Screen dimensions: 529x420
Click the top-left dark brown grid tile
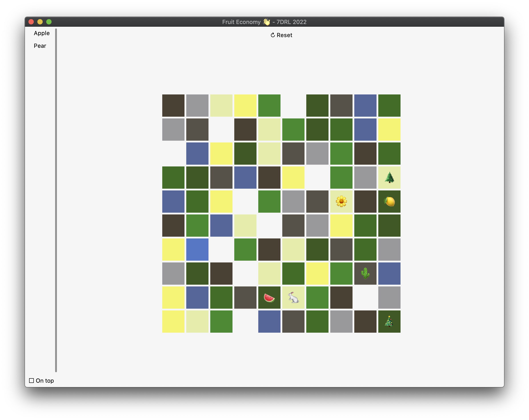pyautogui.click(x=173, y=106)
